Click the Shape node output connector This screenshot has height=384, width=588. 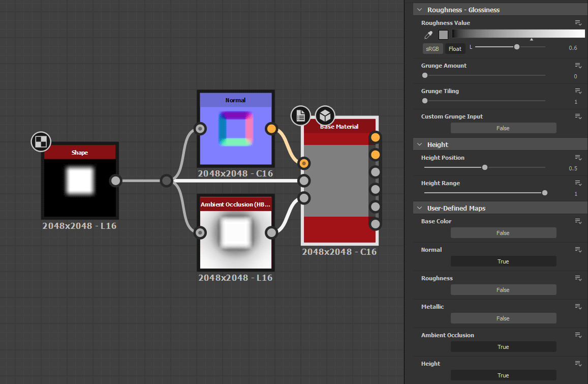(x=116, y=181)
